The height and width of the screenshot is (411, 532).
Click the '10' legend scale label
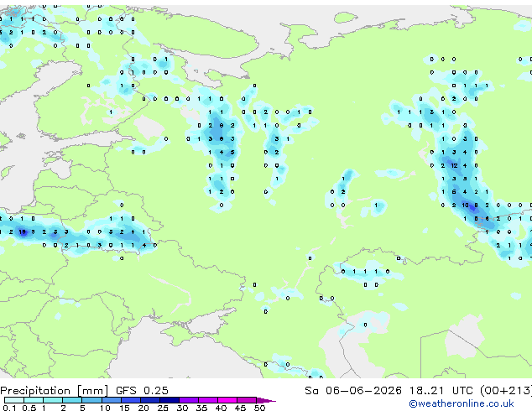point(105,408)
